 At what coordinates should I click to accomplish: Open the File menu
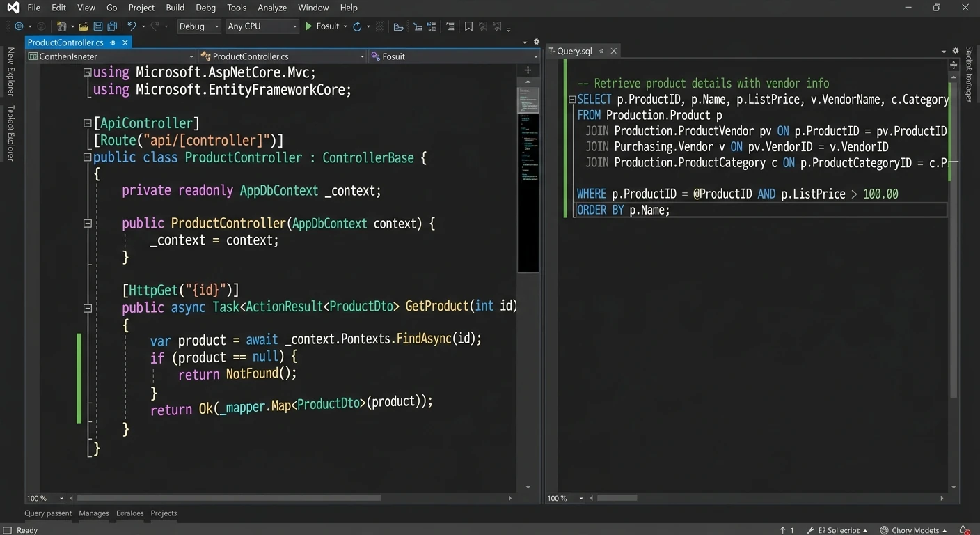coord(33,8)
